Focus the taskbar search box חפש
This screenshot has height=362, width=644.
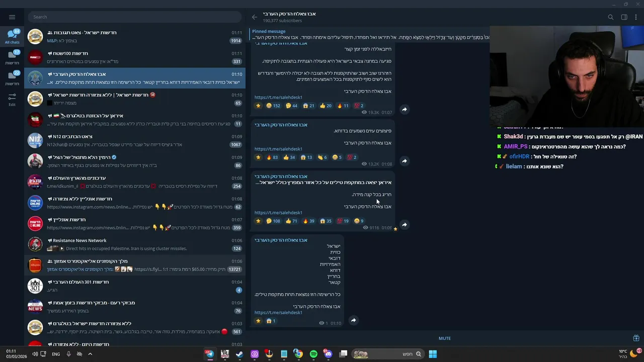pos(387,354)
